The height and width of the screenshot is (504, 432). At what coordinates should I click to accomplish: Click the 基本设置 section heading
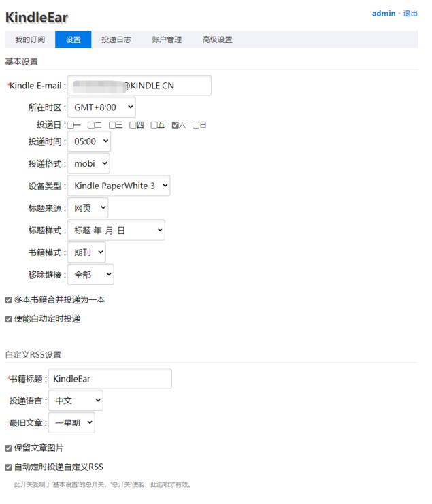[x=22, y=63]
